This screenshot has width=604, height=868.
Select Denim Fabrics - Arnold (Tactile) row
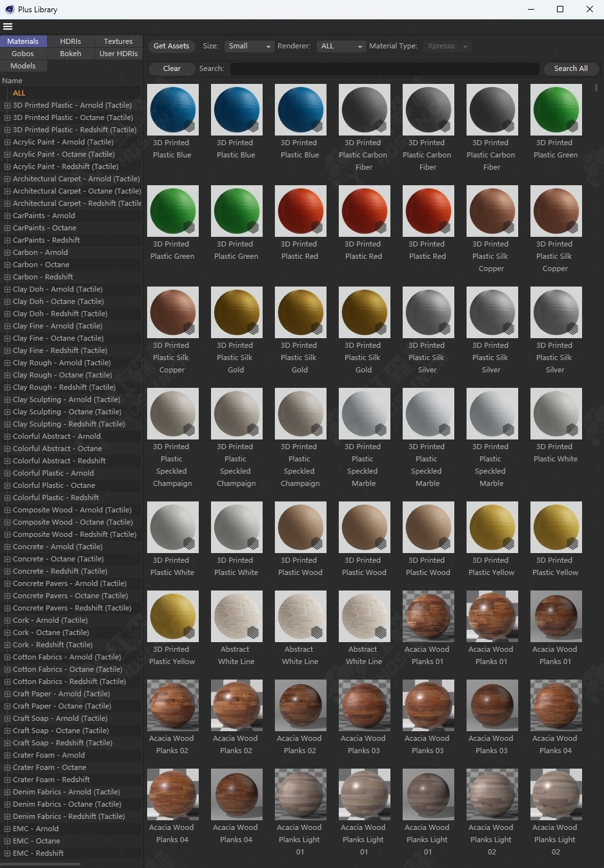point(66,792)
